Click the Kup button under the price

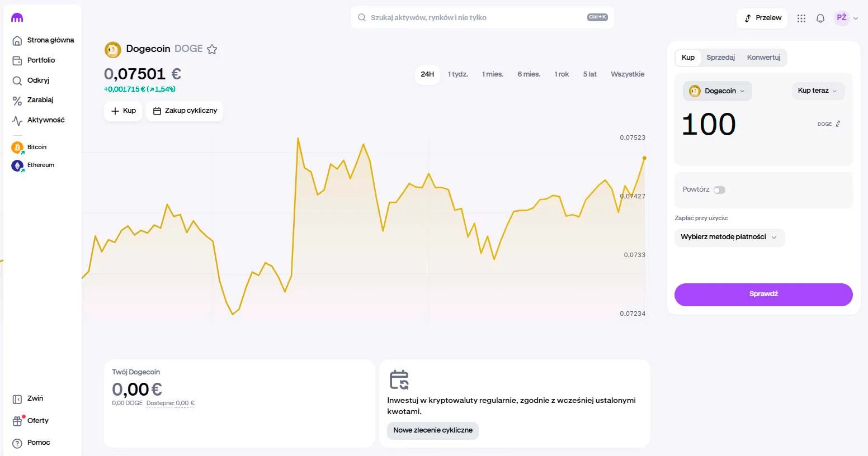tap(123, 111)
